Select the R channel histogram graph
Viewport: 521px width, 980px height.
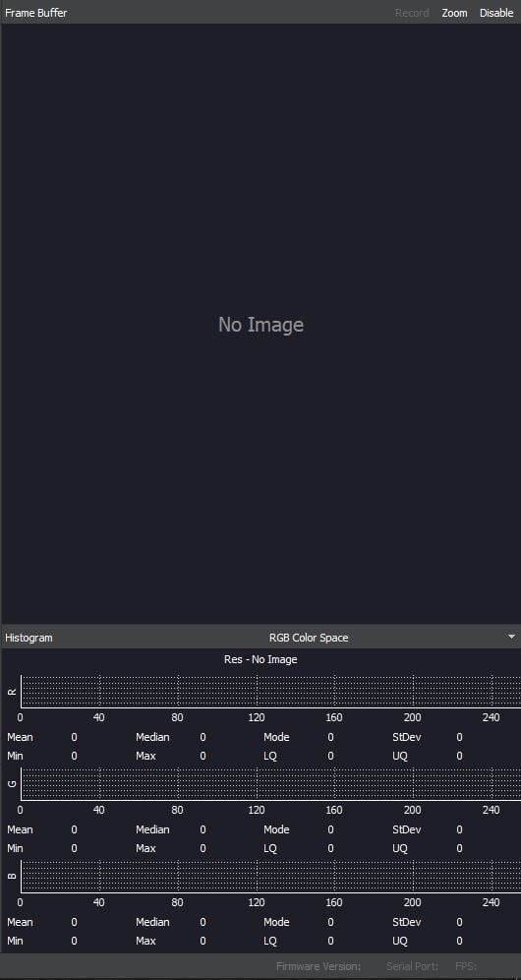270,692
